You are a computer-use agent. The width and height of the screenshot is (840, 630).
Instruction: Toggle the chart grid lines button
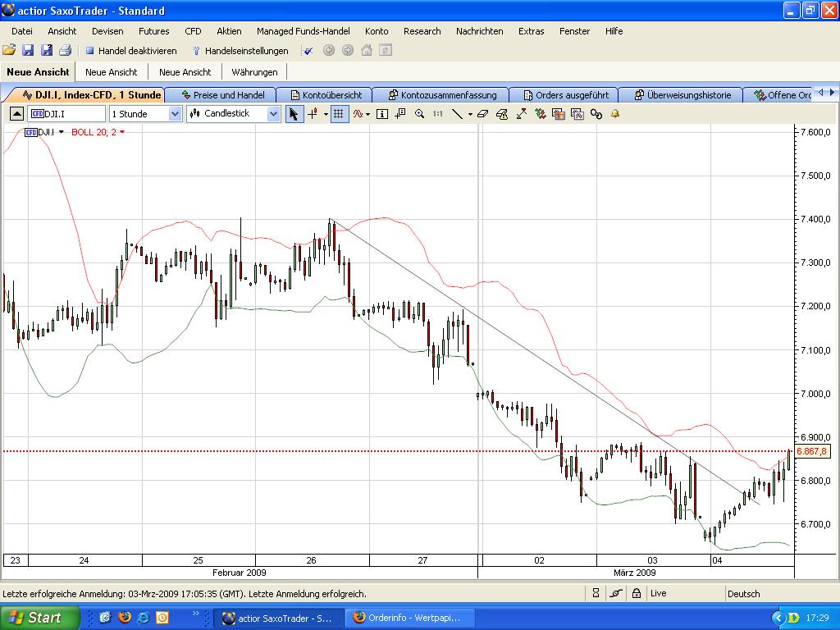338,114
